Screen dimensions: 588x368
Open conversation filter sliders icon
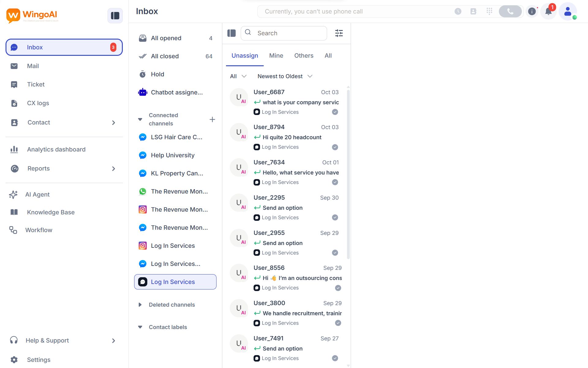[x=339, y=33]
